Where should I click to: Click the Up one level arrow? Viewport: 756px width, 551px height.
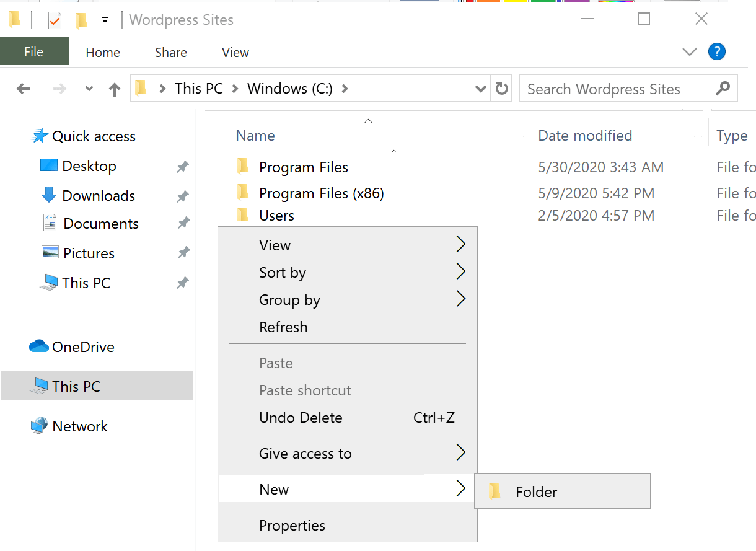click(114, 89)
